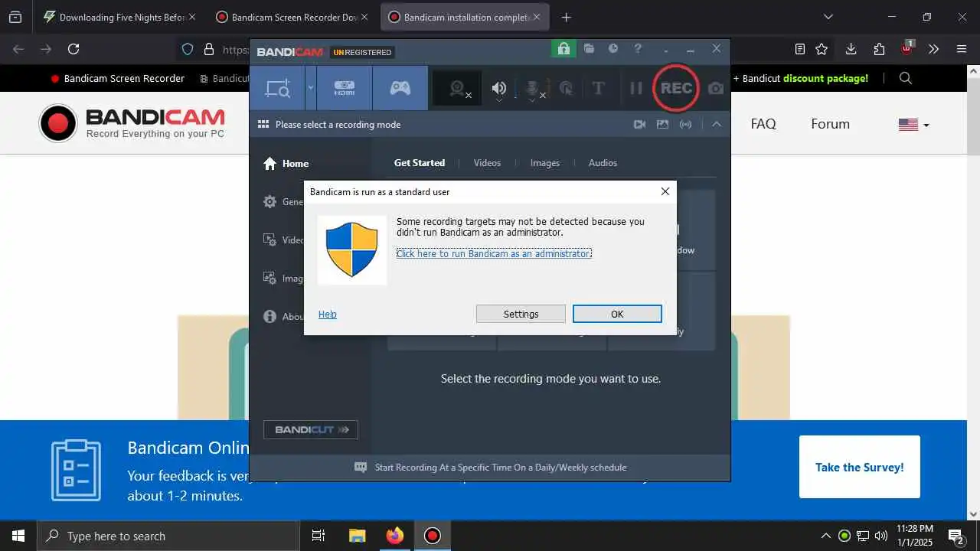The width and height of the screenshot is (980, 551).
Task: Switch to the Downloading Five Nights browser tab
Action: coord(119,17)
